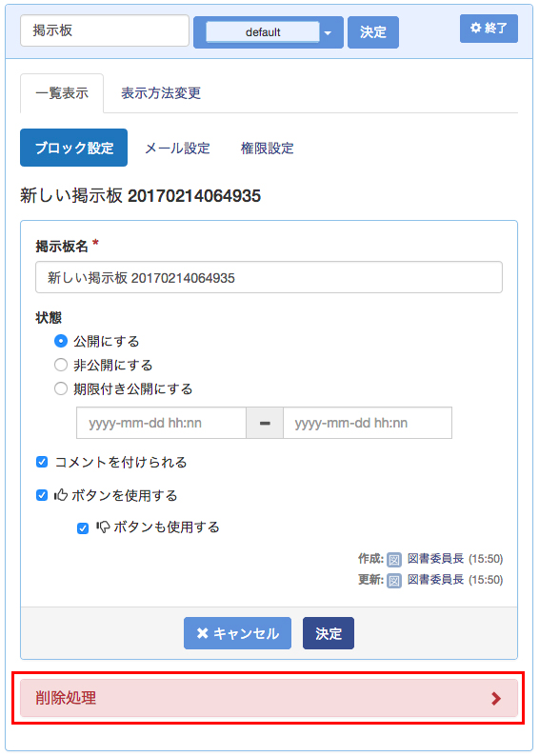Uncheck the ボタンも使用する checkbox

click(x=83, y=527)
